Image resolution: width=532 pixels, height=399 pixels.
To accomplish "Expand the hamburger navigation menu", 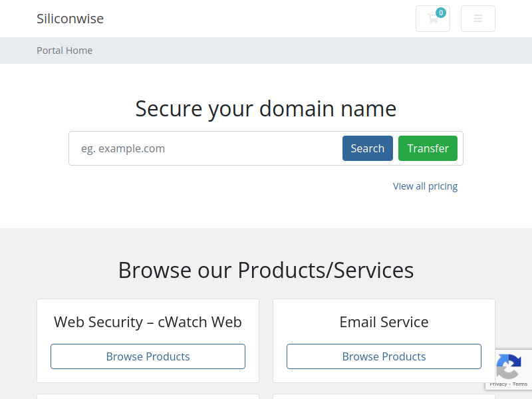I will point(477,19).
